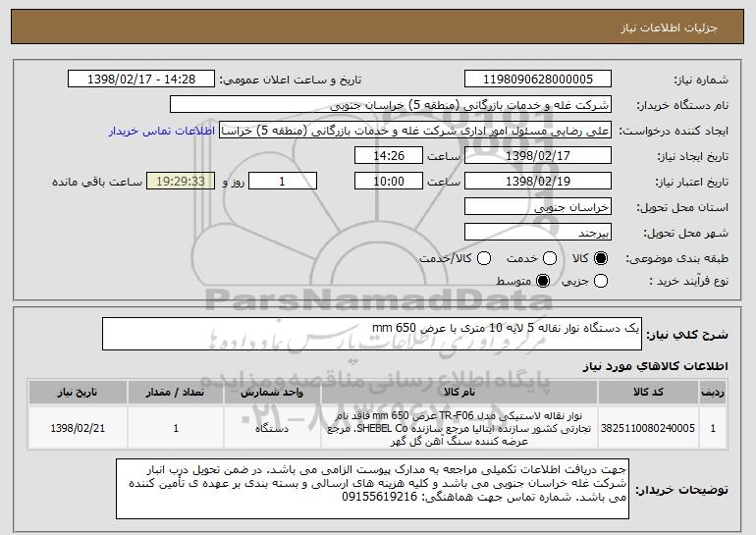
Task: Click the remaining days field showing 1
Action: tap(283, 182)
